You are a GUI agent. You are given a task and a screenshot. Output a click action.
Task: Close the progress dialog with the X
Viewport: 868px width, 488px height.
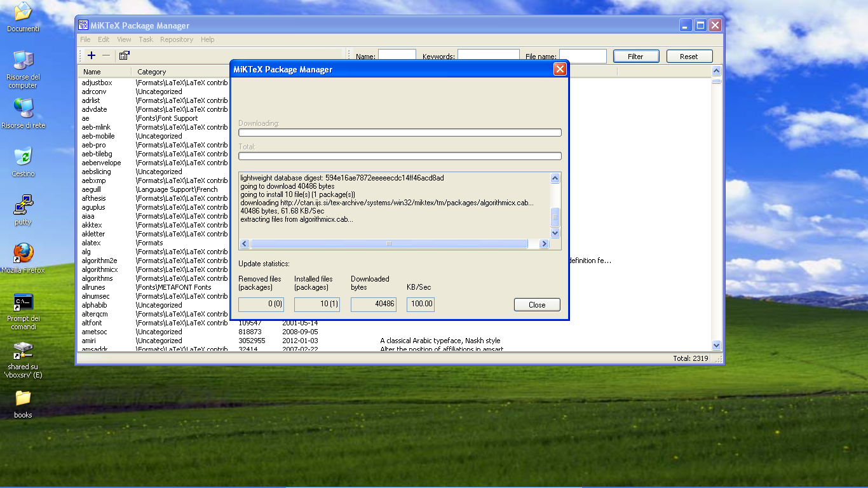(x=560, y=69)
